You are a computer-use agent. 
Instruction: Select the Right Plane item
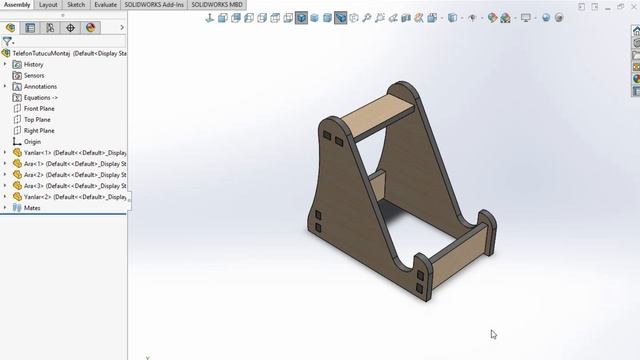click(x=39, y=131)
